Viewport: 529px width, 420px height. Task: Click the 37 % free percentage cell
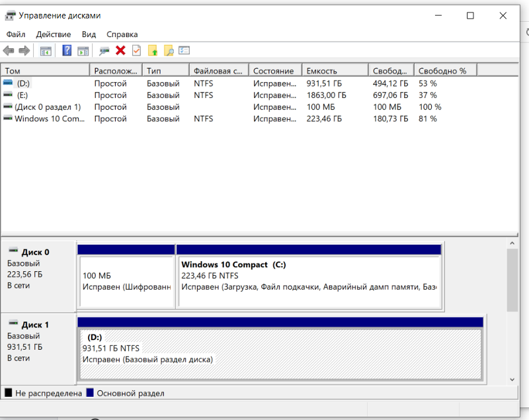click(427, 95)
